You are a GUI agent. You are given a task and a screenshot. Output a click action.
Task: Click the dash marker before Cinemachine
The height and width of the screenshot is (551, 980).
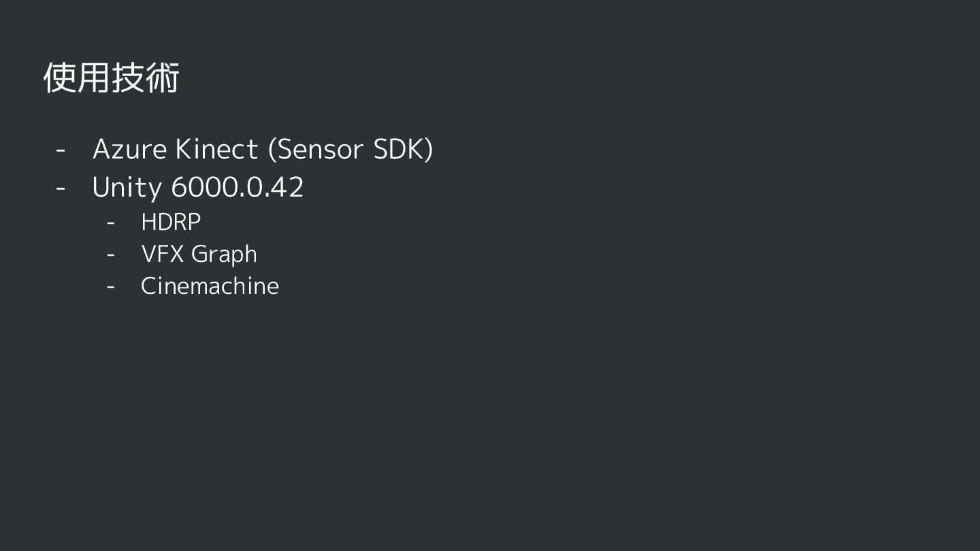(x=111, y=286)
